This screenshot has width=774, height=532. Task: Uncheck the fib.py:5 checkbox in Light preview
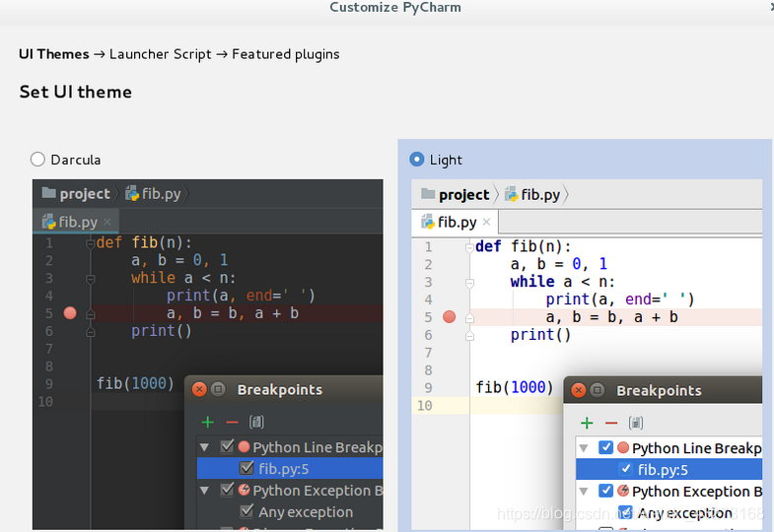[625, 469]
